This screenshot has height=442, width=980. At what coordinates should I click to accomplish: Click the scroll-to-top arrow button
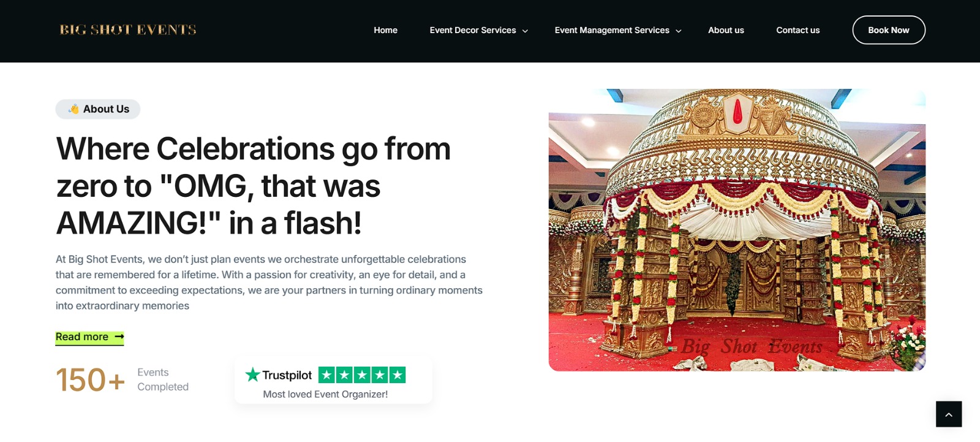pos(949,414)
